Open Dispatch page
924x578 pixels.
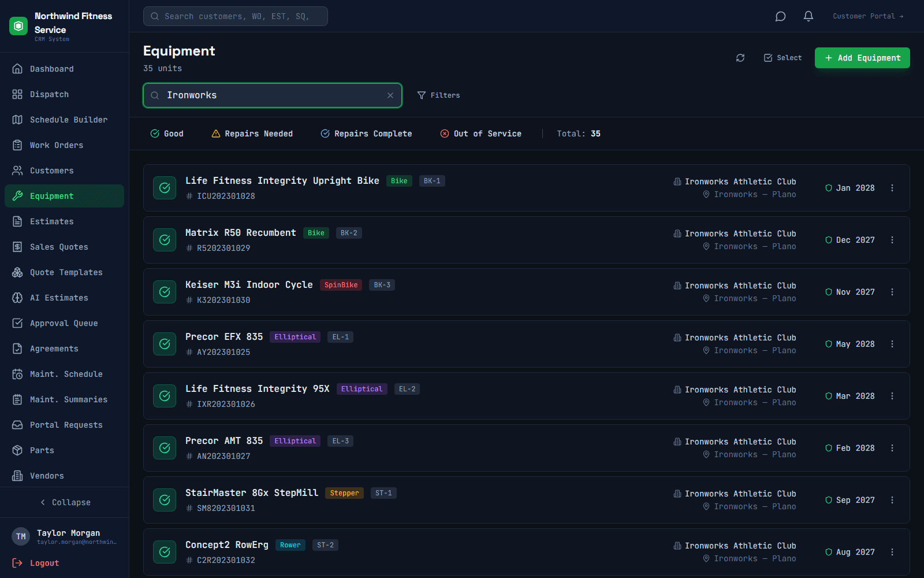click(x=64, y=94)
